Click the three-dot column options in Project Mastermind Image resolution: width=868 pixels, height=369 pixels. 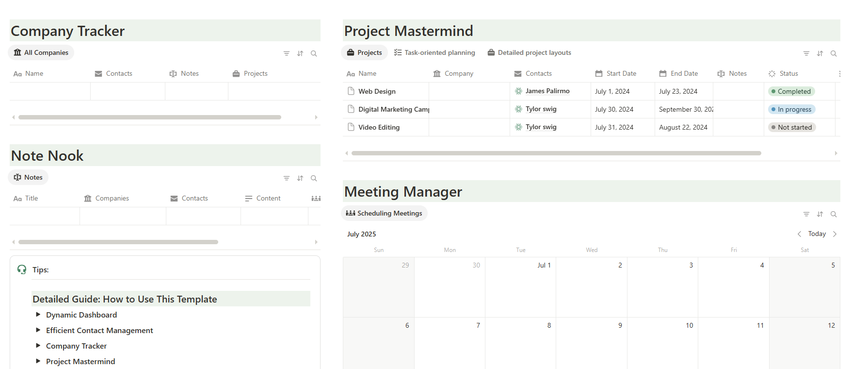(839, 74)
